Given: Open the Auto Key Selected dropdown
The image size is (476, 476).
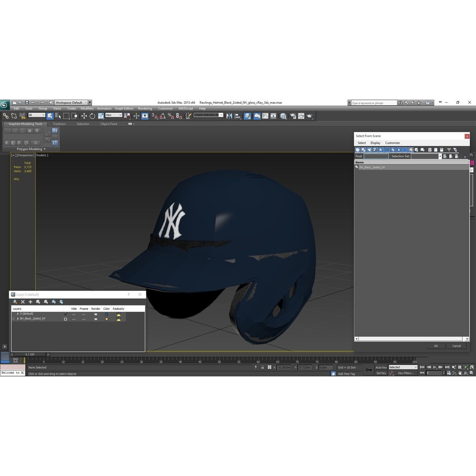Looking at the screenshot, I should pyautogui.click(x=403, y=367).
